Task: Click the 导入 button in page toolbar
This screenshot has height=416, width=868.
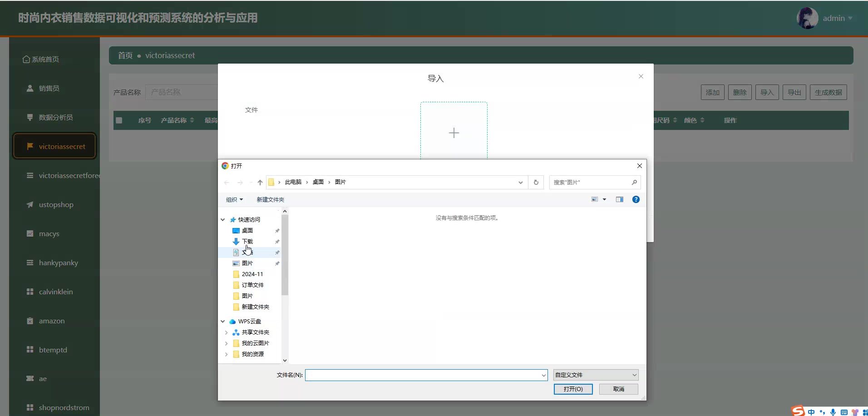Action: pos(767,92)
